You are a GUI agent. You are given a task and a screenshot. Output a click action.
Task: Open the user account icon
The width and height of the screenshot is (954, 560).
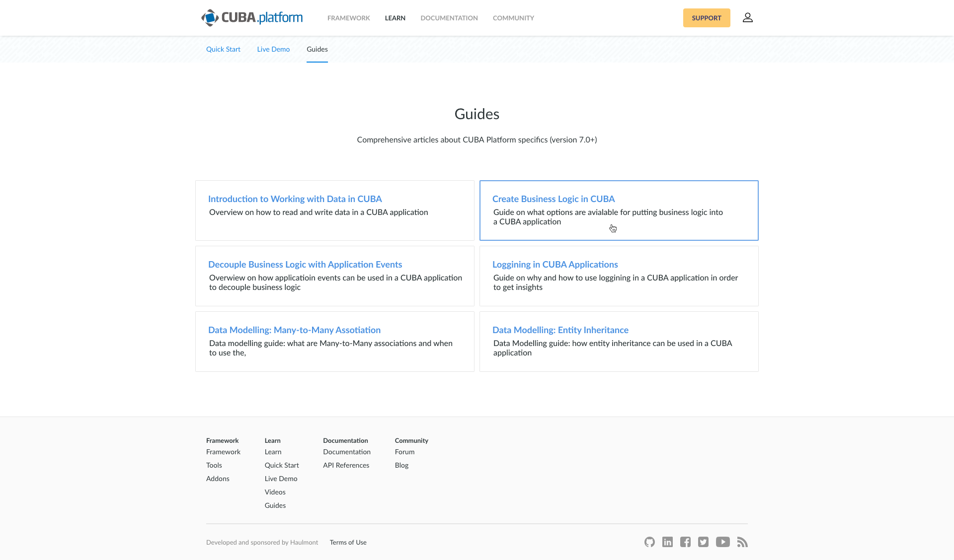point(747,17)
